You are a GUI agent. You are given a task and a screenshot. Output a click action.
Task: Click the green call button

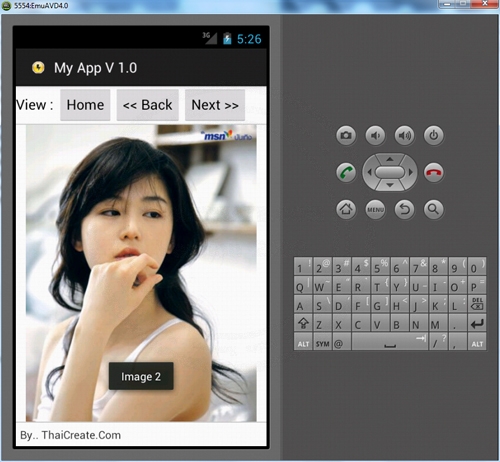pos(346,172)
